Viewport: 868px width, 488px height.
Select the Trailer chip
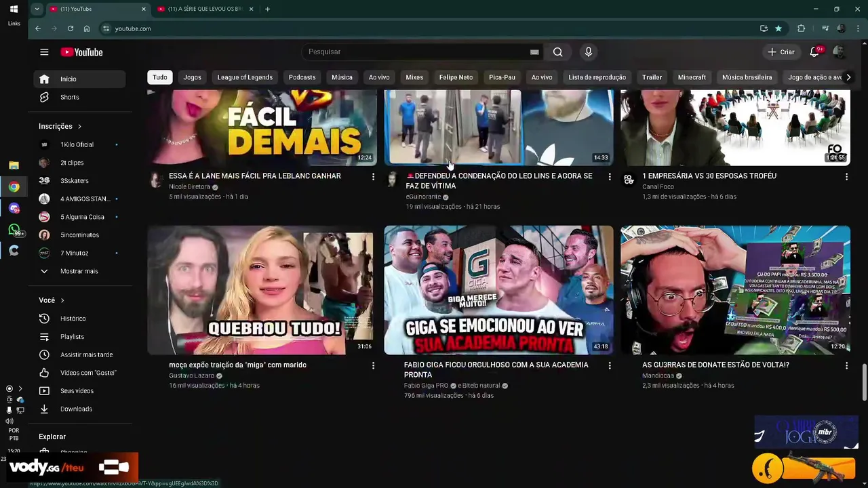click(x=652, y=77)
